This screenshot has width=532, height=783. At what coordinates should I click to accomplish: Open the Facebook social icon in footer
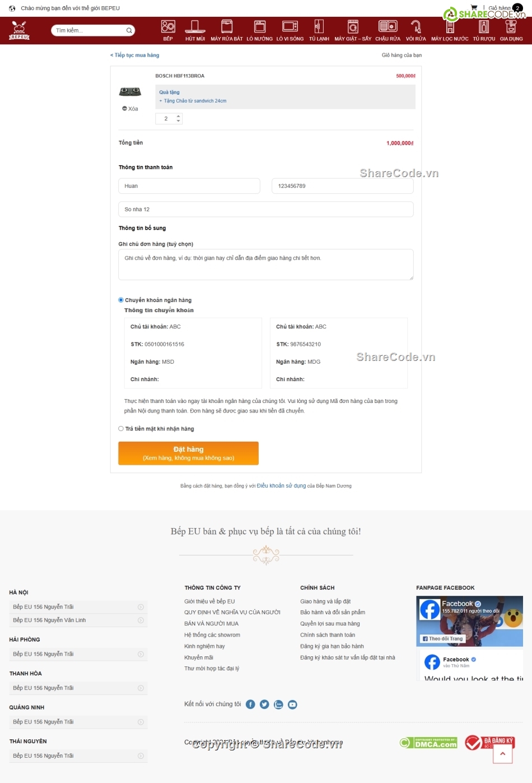tap(250, 705)
